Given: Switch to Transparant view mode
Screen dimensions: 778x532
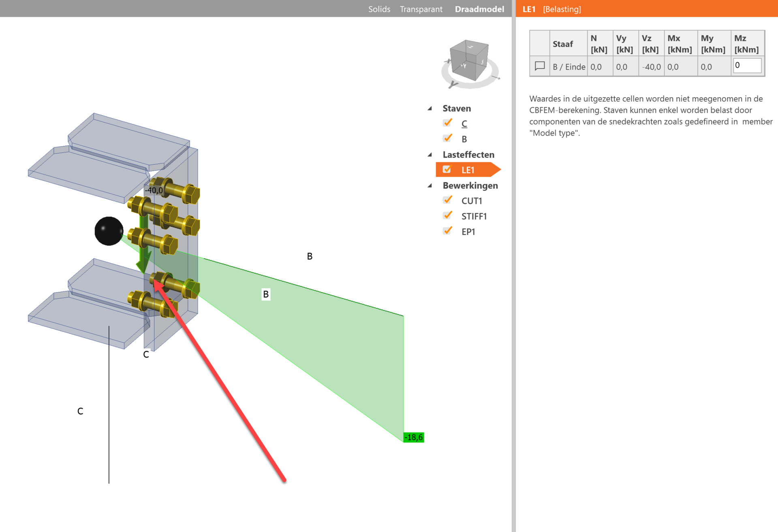Looking at the screenshot, I should pyautogui.click(x=421, y=9).
